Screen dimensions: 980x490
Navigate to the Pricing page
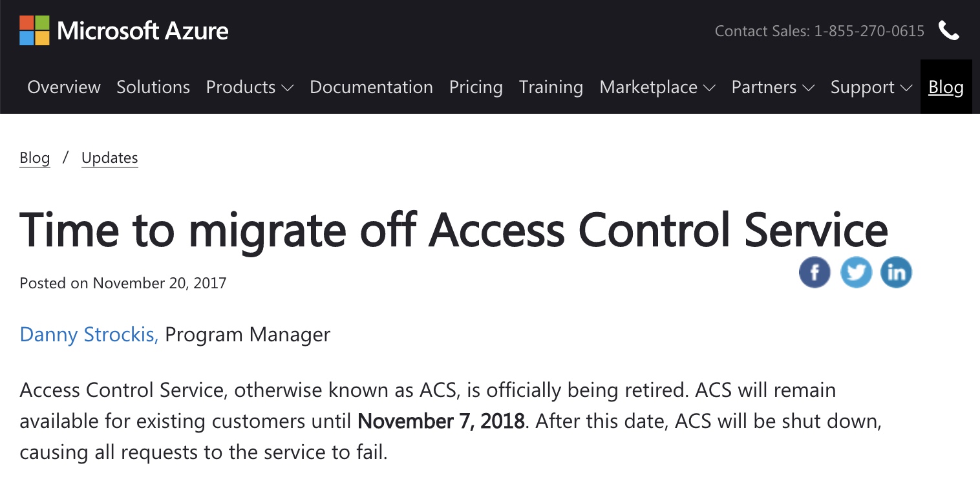coord(476,87)
